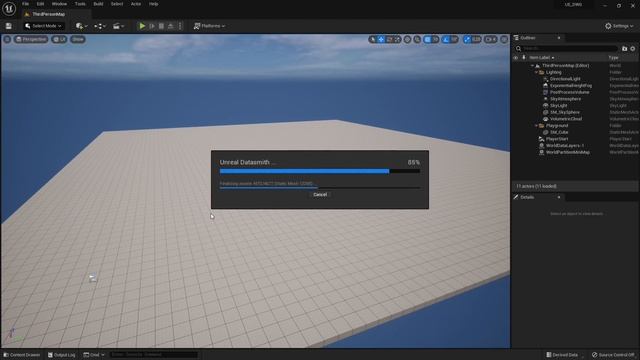This screenshot has width=640, height=360.
Task: Click the Outliner add folder icon
Action: pos(624,49)
